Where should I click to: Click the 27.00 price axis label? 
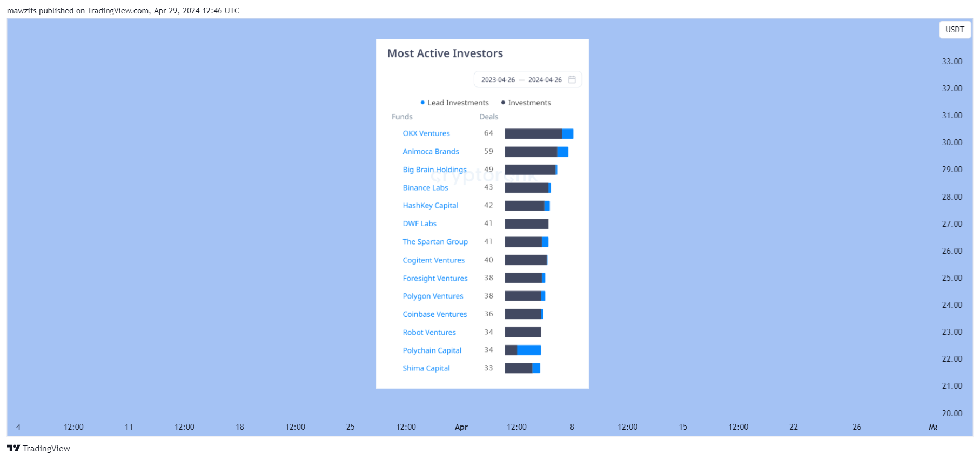pos(952,224)
